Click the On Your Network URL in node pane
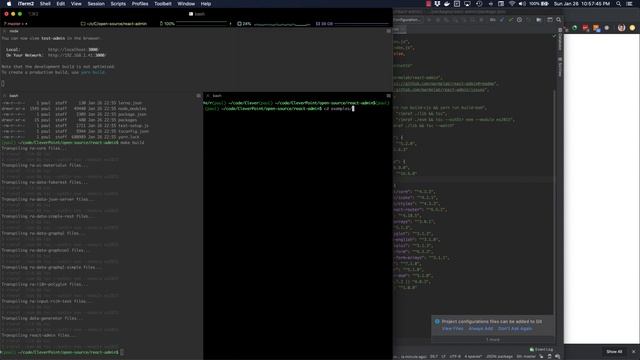 tap(77, 55)
